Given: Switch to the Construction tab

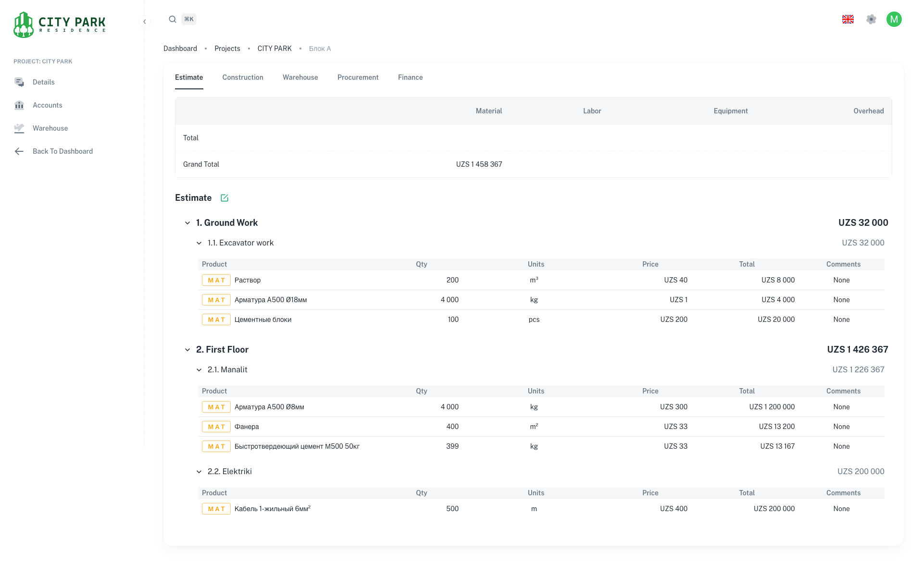Looking at the screenshot, I should pos(243,77).
